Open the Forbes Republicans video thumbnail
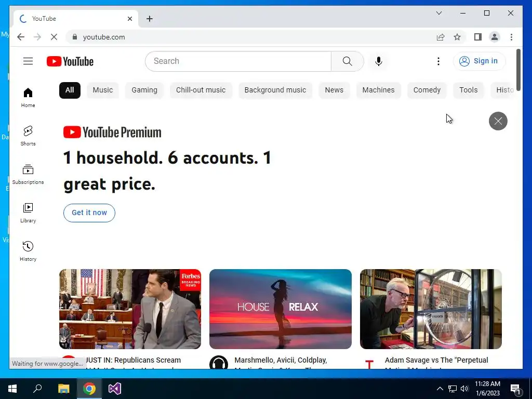532x399 pixels. coord(130,309)
